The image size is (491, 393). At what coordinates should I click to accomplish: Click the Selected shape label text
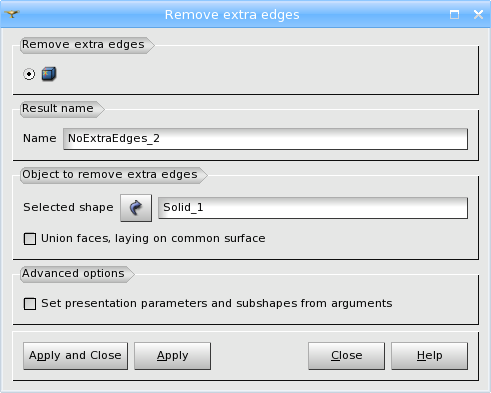68,207
